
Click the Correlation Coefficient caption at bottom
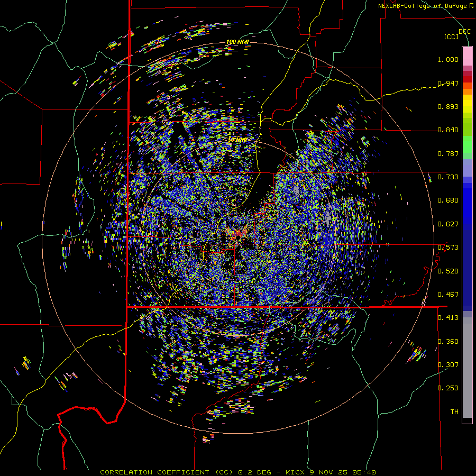pos(238,472)
